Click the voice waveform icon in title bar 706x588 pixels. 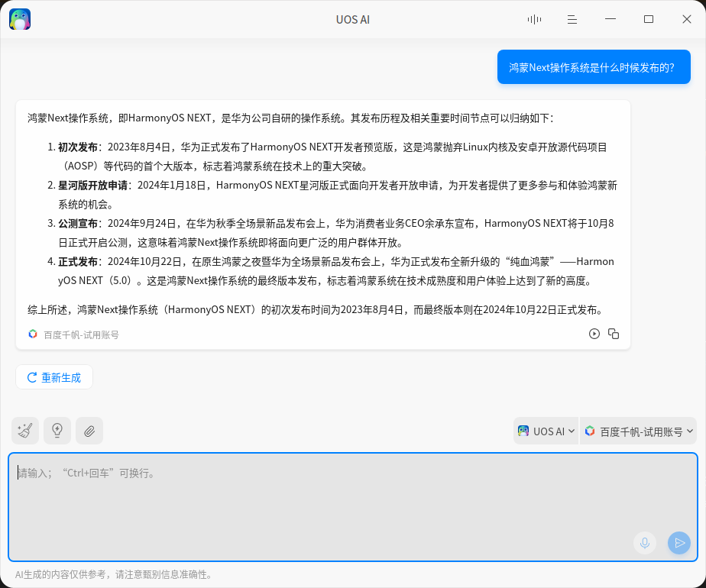point(533,19)
